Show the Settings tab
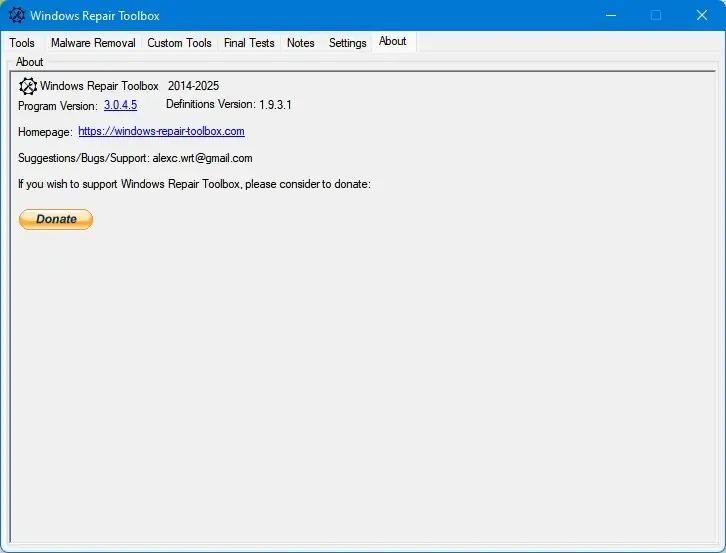This screenshot has width=726, height=553. (347, 43)
